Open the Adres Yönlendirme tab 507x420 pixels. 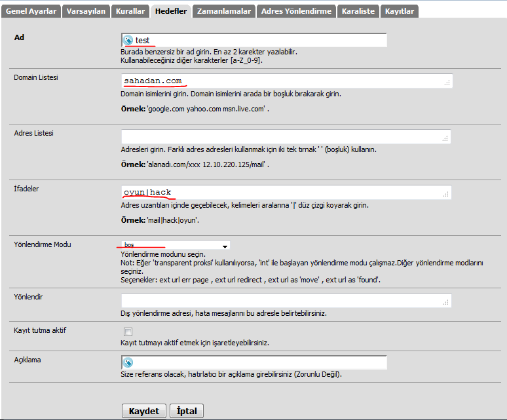[x=296, y=11]
